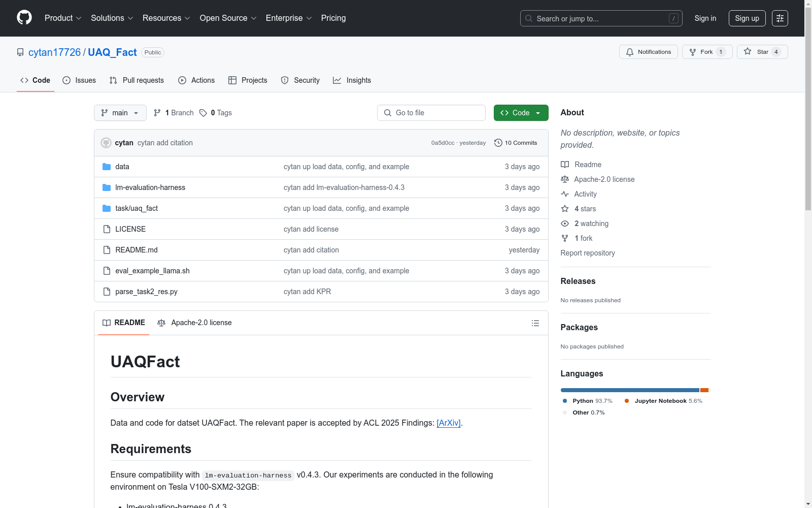This screenshot has height=508, width=812.
Task: Expand the Enterprise menu
Action: click(289, 18)
